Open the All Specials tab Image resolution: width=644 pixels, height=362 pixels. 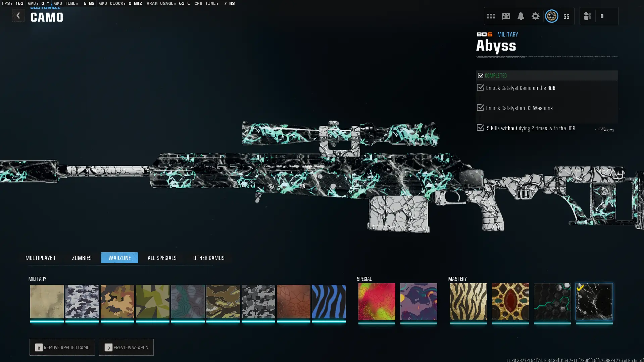tap(162, 258)
